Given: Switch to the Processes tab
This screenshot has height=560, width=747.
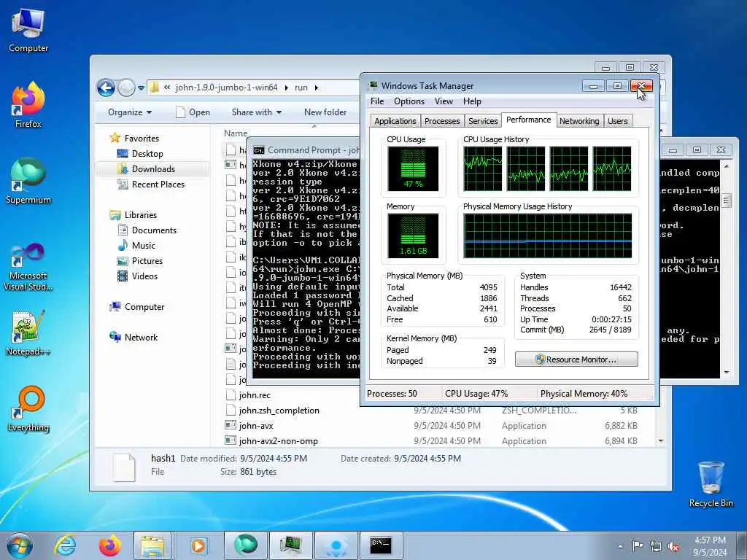Looking at the screenshot, I should (x=442, y=121).
